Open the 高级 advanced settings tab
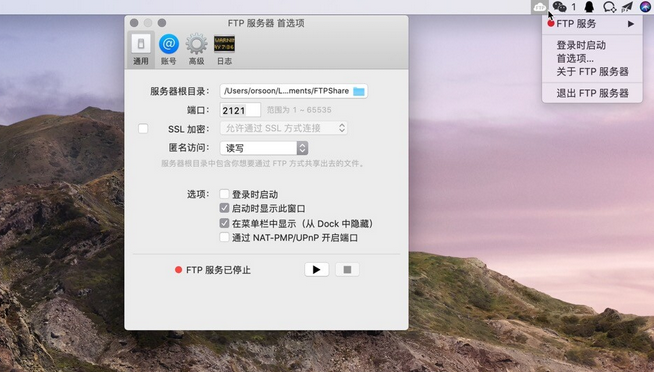This screenshot has width=654, height=372. (196, 49)
